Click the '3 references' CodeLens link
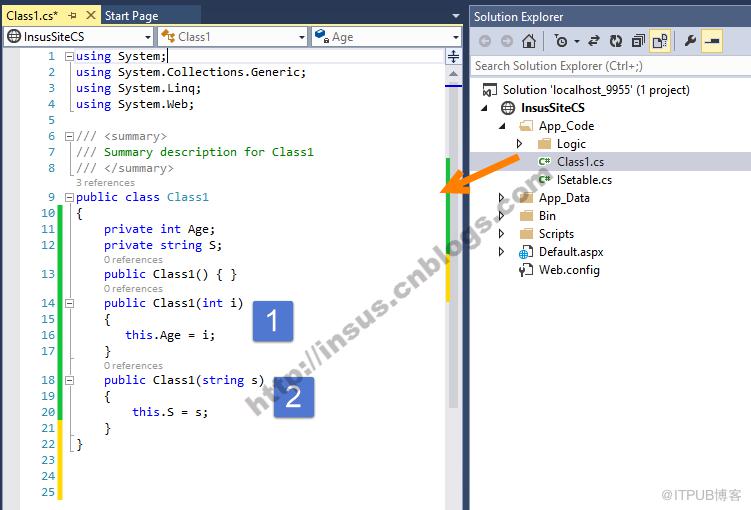This screenshot has width=751, height=510. click(x=105, y=183)
